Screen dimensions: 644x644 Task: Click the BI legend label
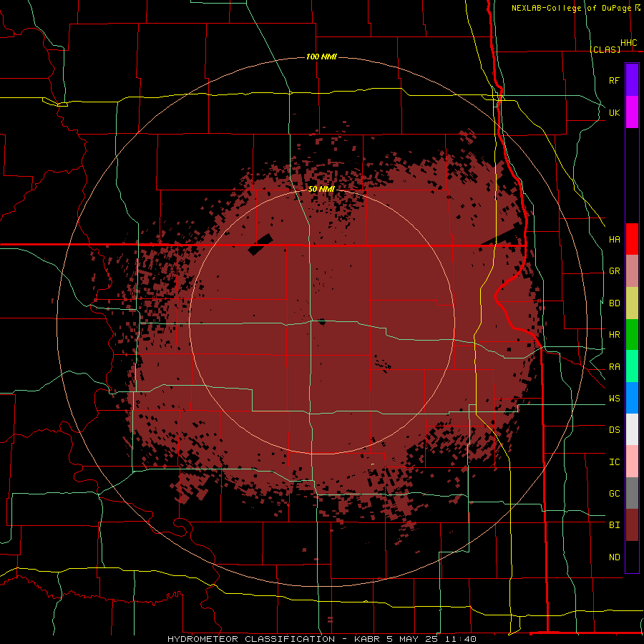tap(614, 525)
